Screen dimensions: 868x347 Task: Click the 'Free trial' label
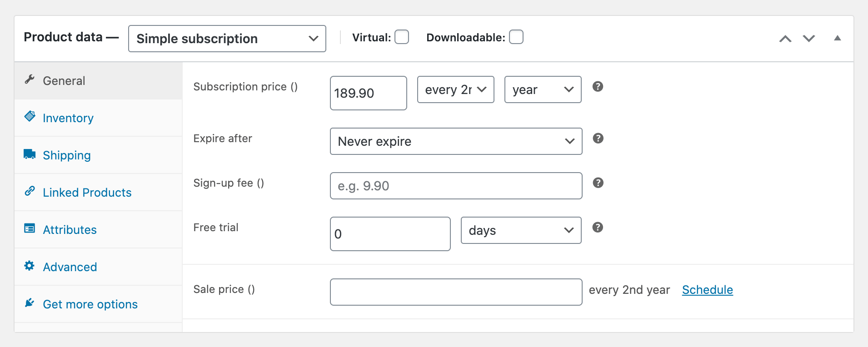(x=216, y=228)
